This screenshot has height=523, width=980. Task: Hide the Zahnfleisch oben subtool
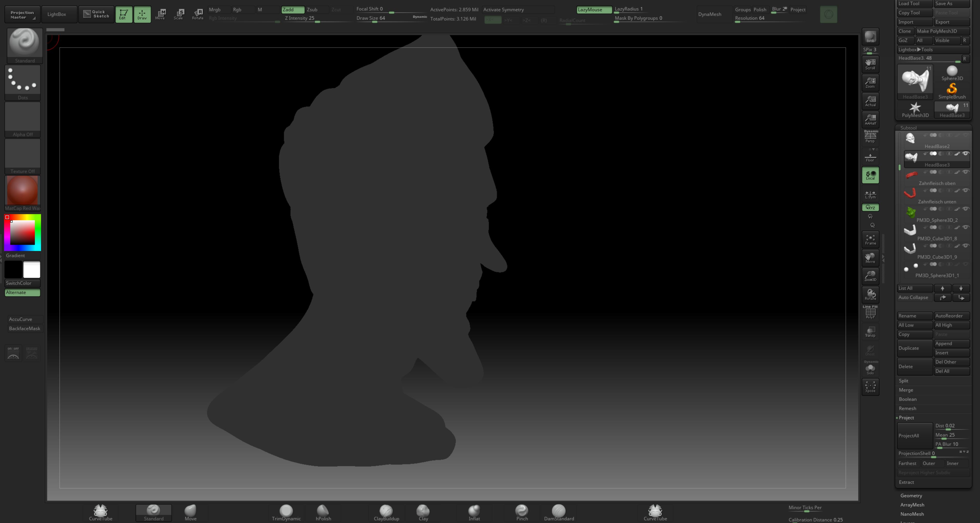(966, 172)
